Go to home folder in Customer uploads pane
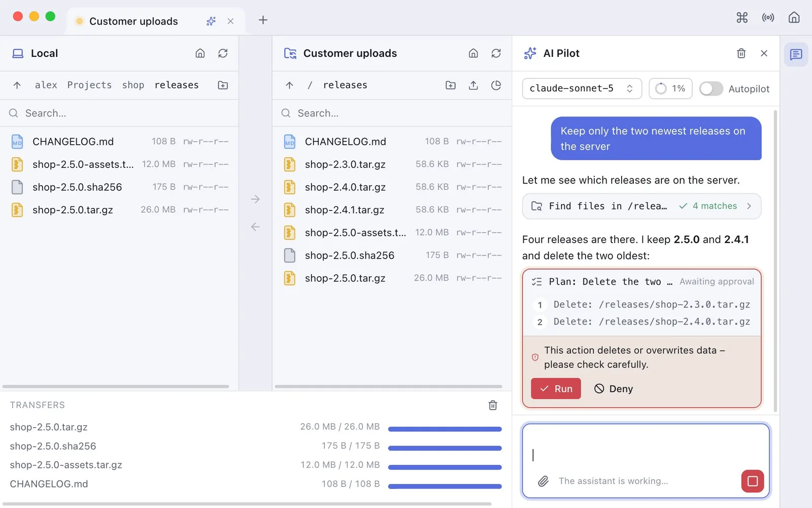This screenshot has width=812, height=508. click(x=473, y=53)
